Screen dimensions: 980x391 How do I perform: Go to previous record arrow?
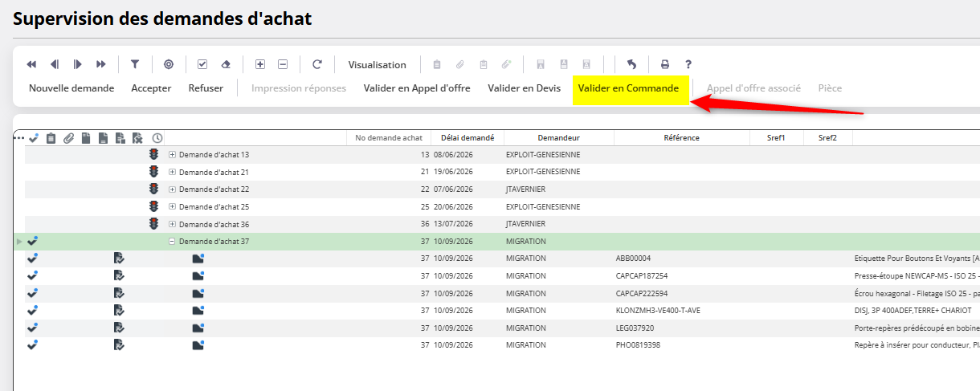[x=55, y=64]
